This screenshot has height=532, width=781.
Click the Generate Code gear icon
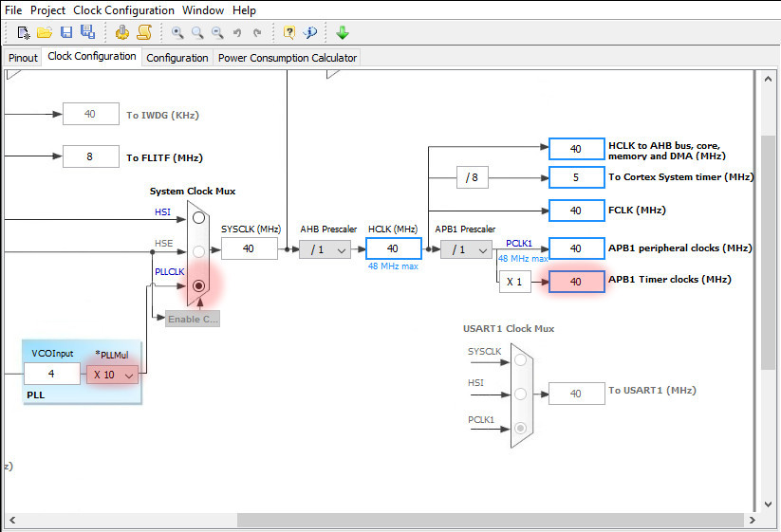[122, 32]
